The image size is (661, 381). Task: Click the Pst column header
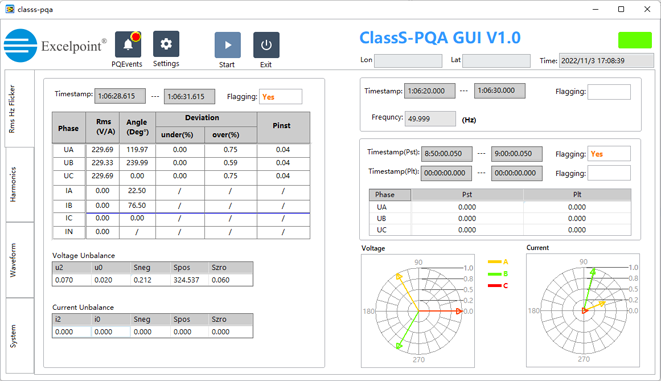click(467, 195)
